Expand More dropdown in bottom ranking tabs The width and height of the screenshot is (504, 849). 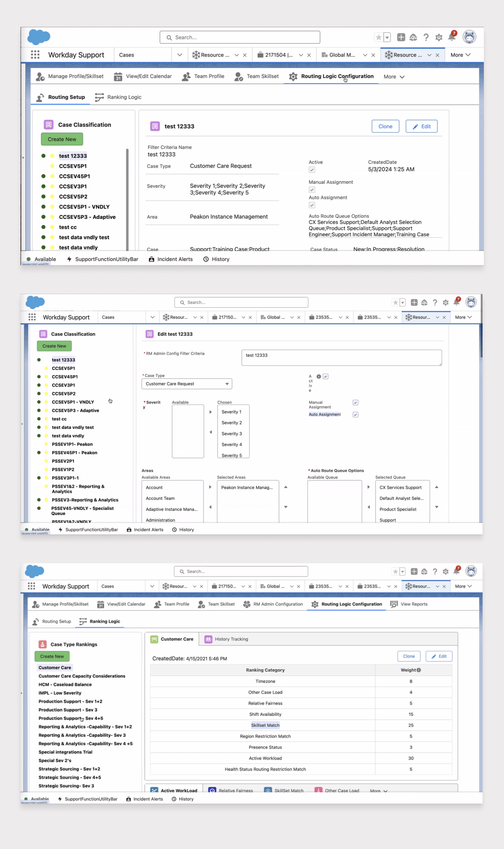(x=379, y=791)
